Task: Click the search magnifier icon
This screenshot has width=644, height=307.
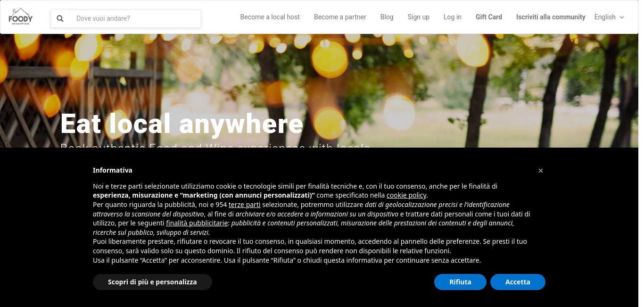Action: coord(60,18)
